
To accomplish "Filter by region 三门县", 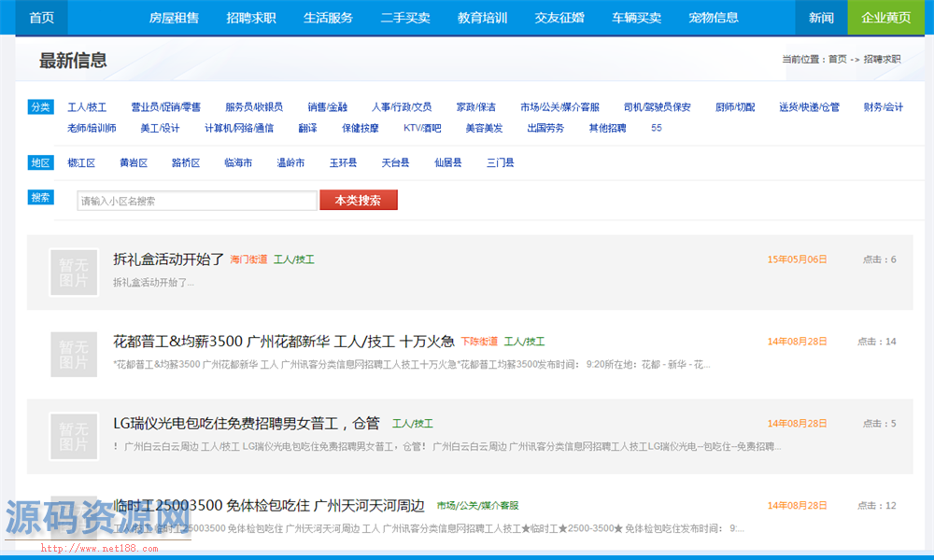I will [x=501, y=163].
